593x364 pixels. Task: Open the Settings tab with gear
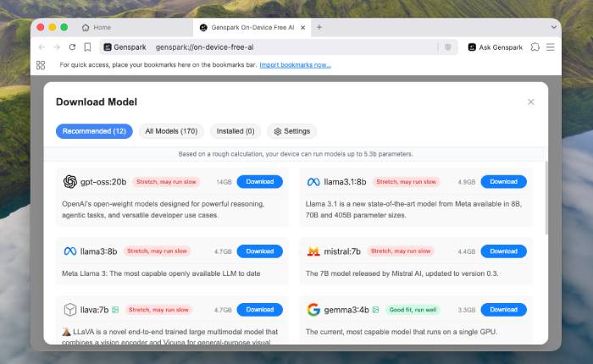(x=292, y=131)
